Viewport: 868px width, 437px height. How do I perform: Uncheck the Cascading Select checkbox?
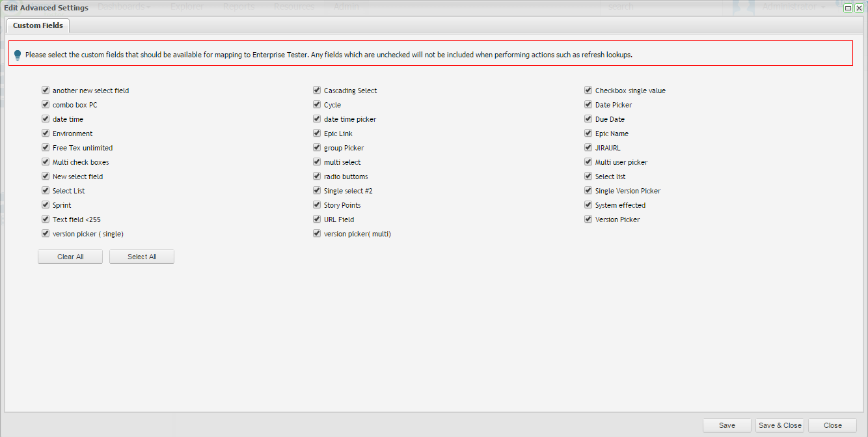point(317,91)
